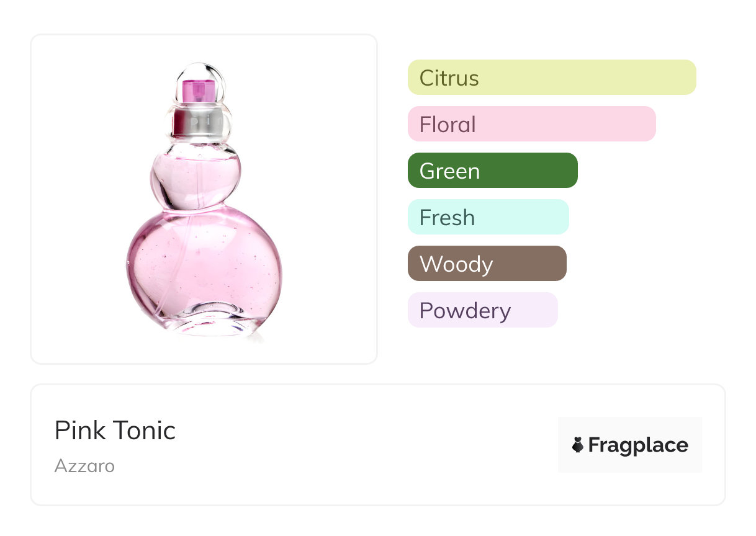The height and width of the screenshot is (536, 756).
Task: Select the Citrus accord bar
Action: 552,78
